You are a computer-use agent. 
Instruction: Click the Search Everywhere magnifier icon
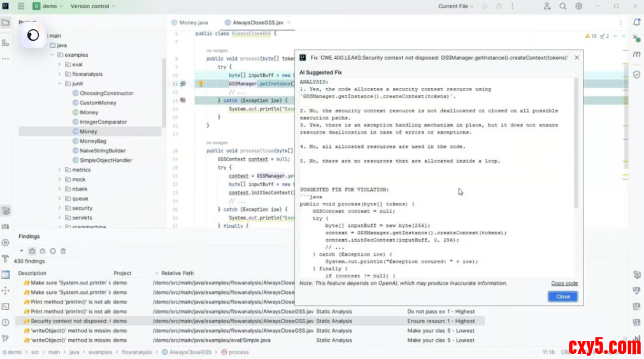point(562,6)
